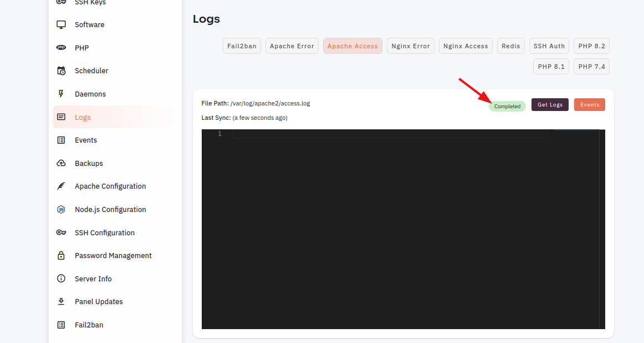Click the PHP logo icon
The width and height of the screenshot is (644, 343).
61,48
